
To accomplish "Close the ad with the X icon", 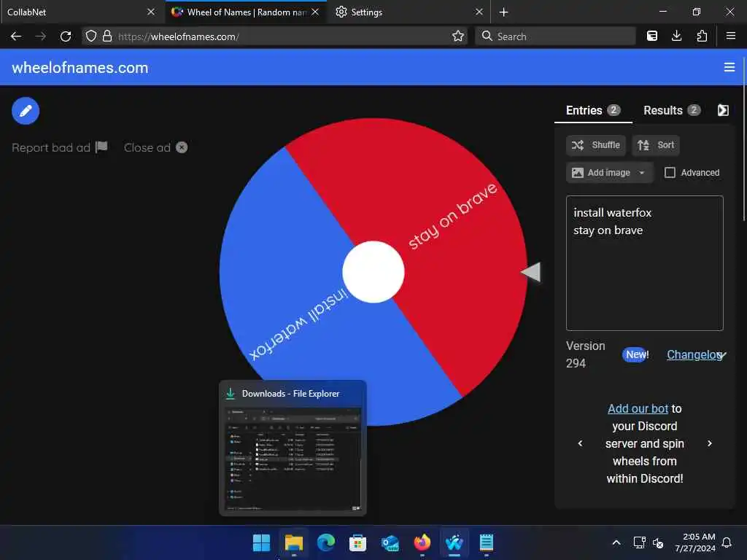I will tap(182, 147).
